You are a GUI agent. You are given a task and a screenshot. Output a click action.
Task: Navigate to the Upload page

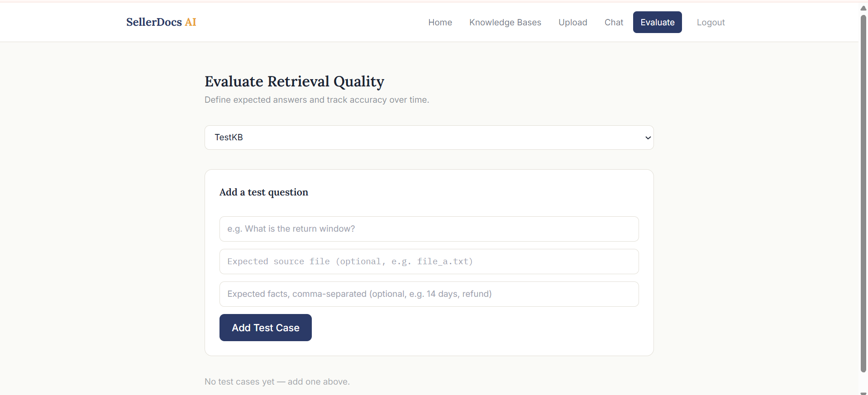tap(572, 22)
